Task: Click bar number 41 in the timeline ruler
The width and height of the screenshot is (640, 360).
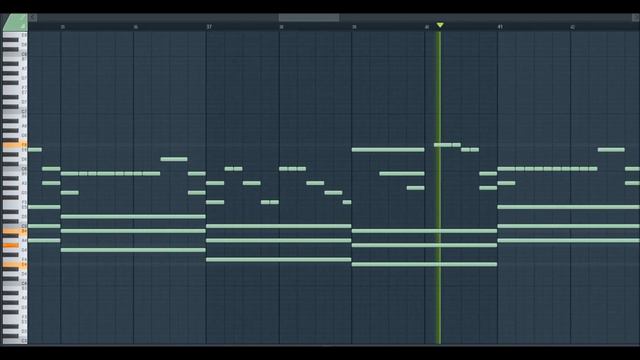Action: click(500, 27)
